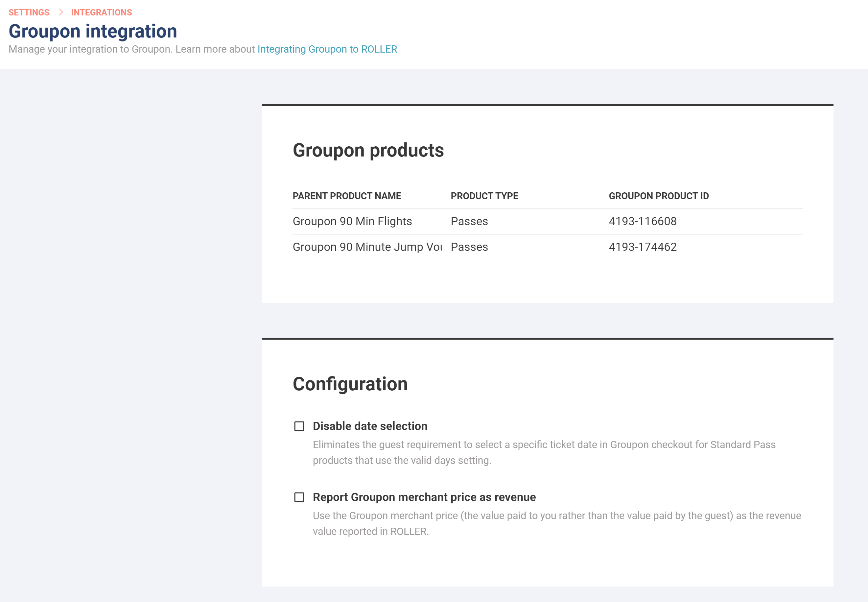Click Passes type for 90 Min Flights

pos(469,221)
